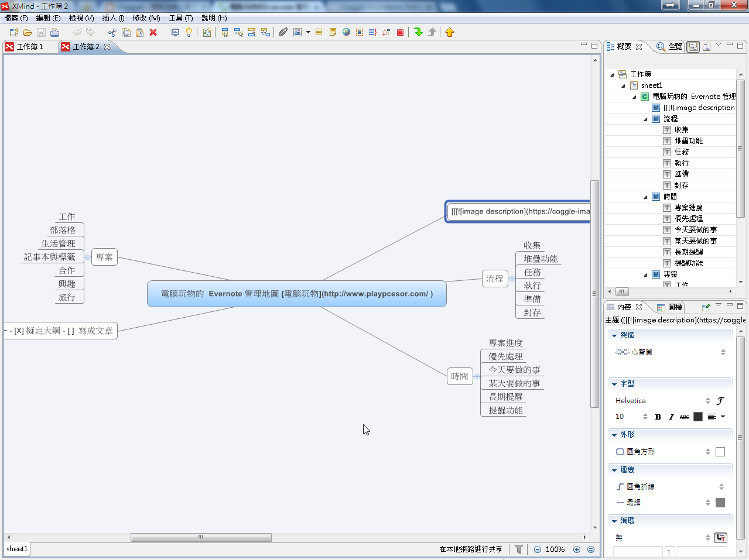Select 優先處理 in the outline tree
This screenshot has width=749, height=560.
pos(689,219)
